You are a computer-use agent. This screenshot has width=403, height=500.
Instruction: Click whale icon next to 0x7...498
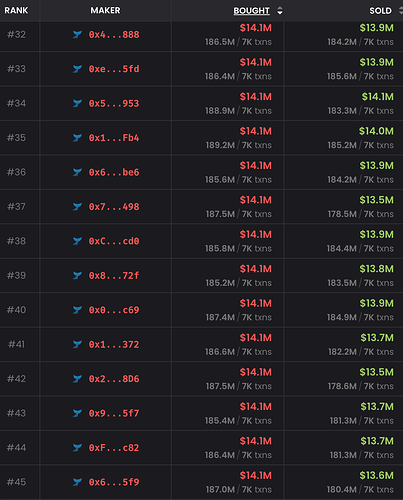pos(77,207)
